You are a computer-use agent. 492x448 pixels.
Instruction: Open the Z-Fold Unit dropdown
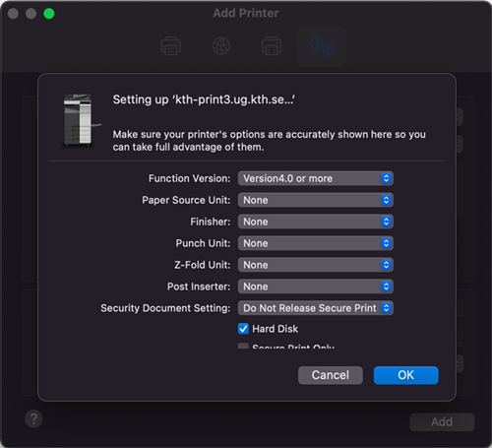[316, 265]
